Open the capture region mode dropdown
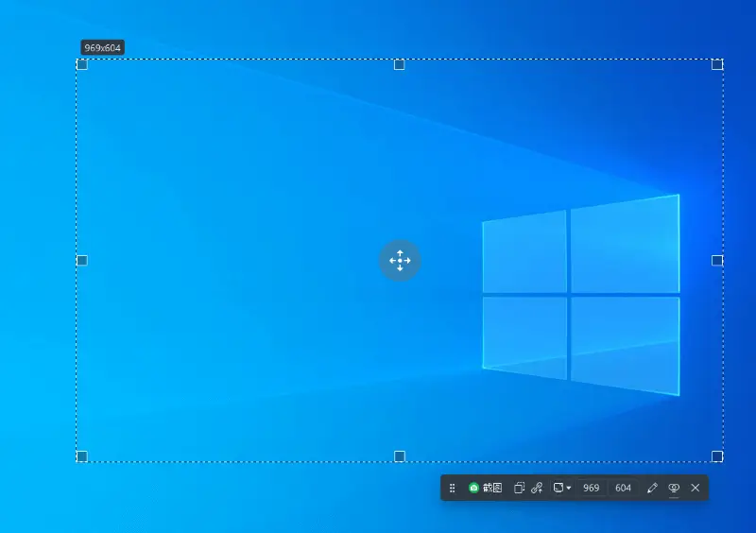 click(x=562, y=488)
